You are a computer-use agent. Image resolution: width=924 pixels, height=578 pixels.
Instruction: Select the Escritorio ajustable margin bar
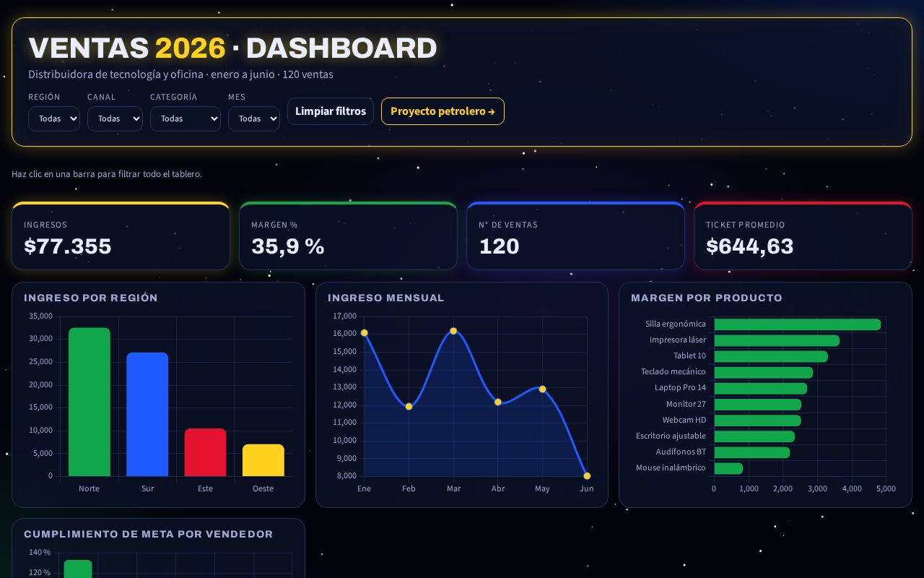754,436
